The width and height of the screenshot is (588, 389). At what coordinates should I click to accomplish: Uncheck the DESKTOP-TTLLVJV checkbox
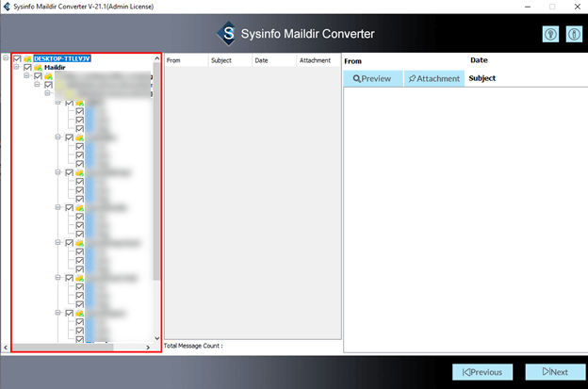click(17, 58)
